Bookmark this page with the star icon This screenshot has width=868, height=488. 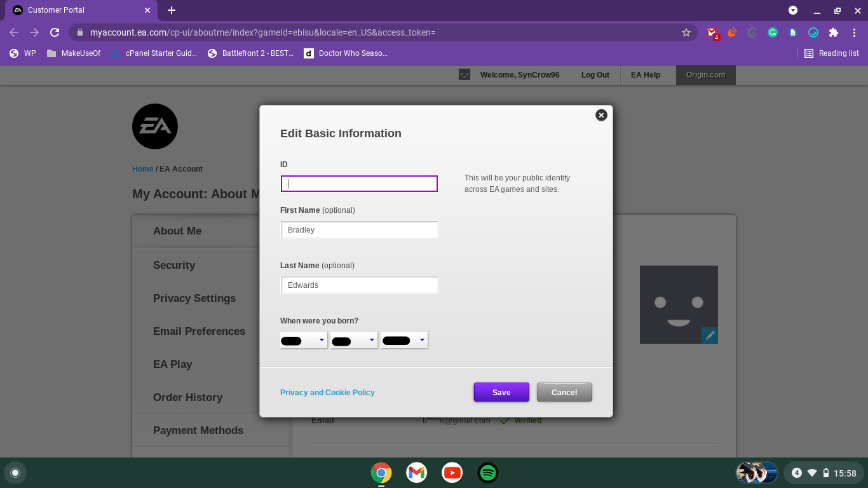coord(686,32)
